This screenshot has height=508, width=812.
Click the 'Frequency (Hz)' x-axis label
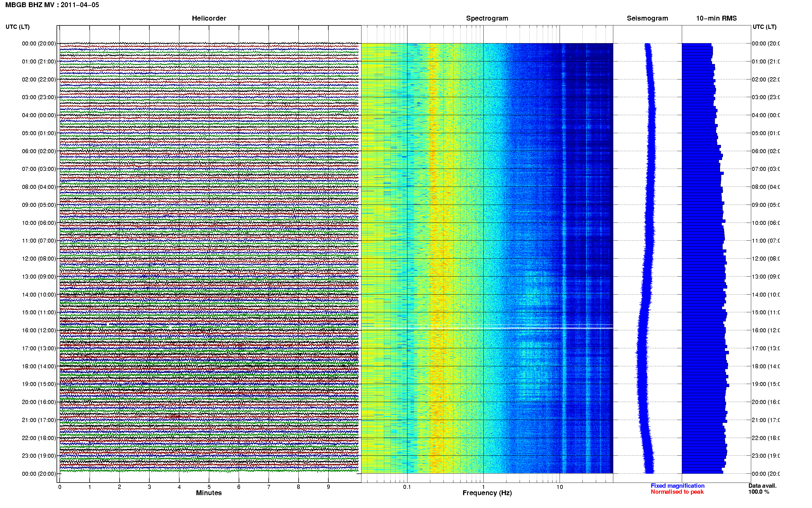pos(487,493)
